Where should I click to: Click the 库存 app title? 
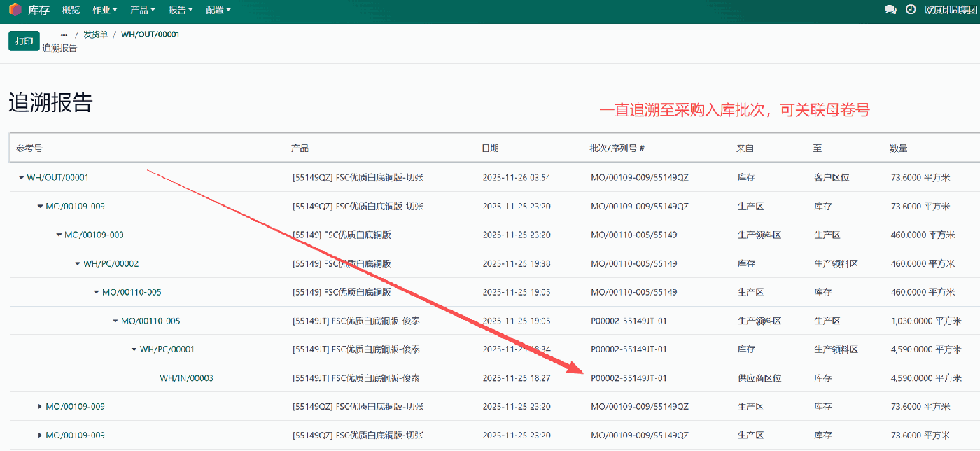pos(37,10)
